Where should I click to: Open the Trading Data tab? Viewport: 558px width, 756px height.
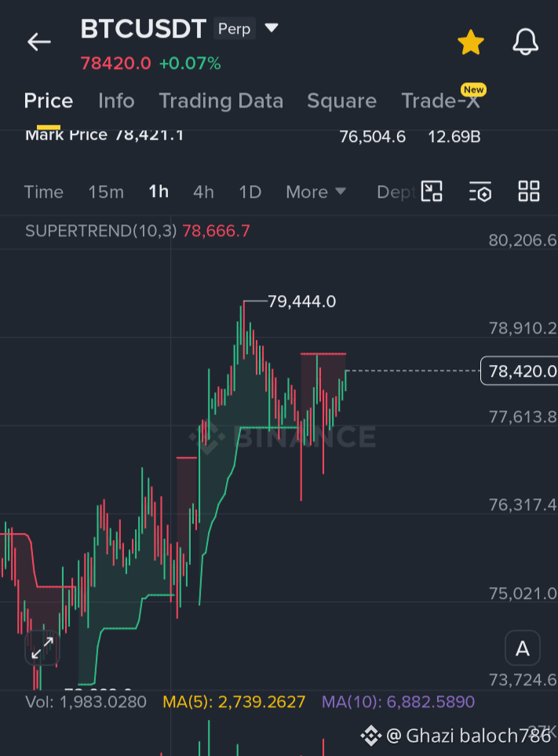(x=221, y=100)
